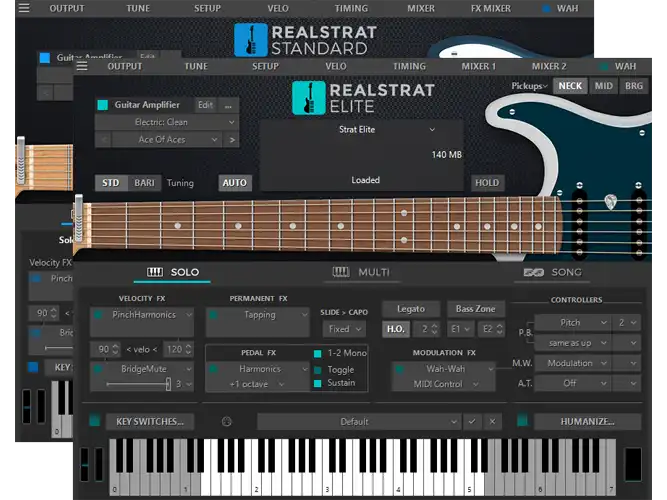The width and height of the screenshot is (667, 500).
Task: Enable pedal Toggle checkbox
Action: (317, 369)
